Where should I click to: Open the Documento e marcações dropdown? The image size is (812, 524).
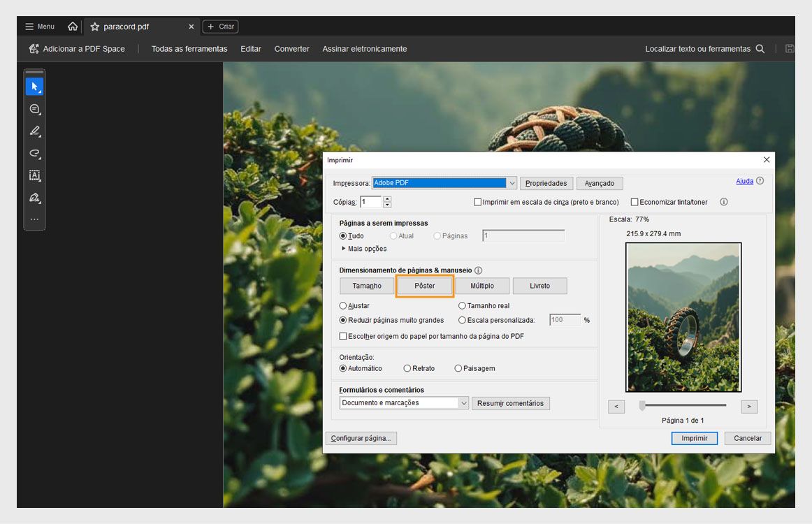(463, 402)
